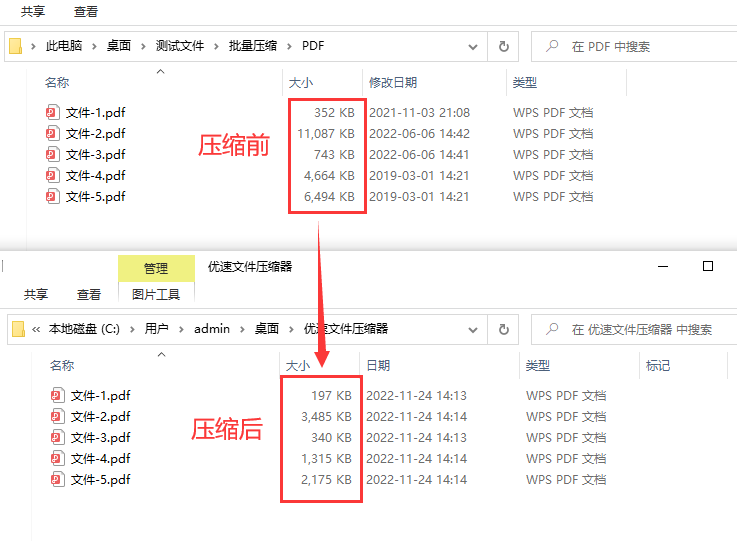737x541 pixels.
Task: Expand the chevron after 用户 in the path
Action: [181, 329]
